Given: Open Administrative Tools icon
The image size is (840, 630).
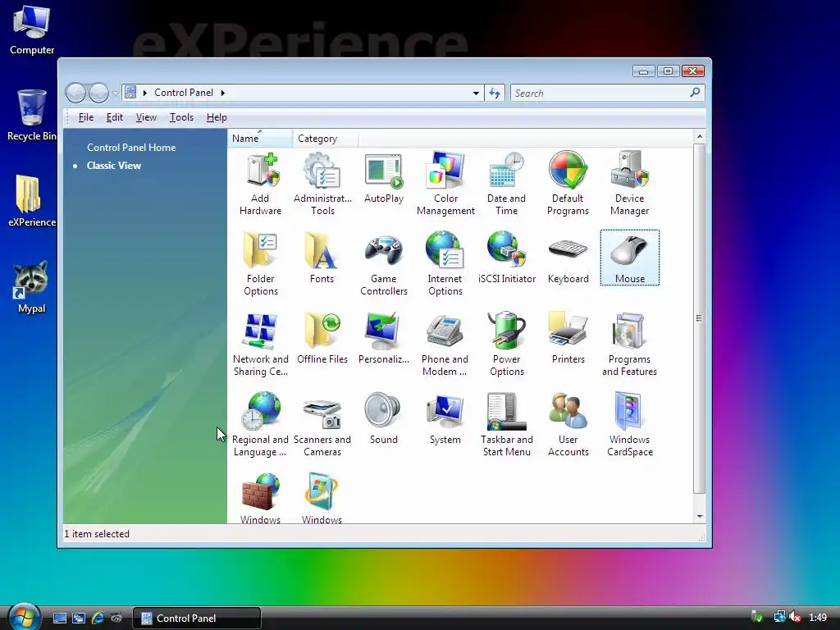Looking at the screenshot, I should (322, 184).
